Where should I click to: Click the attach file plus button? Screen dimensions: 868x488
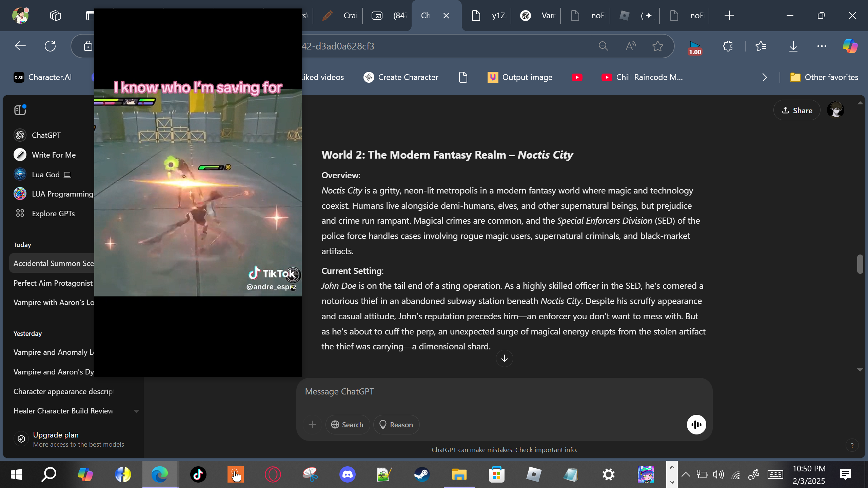pos(312,425)
